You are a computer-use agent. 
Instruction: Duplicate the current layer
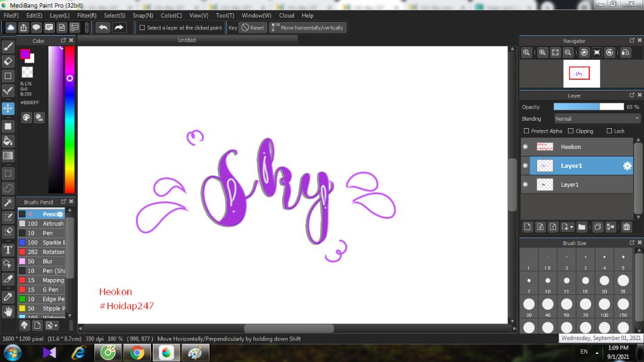(597, 226)
